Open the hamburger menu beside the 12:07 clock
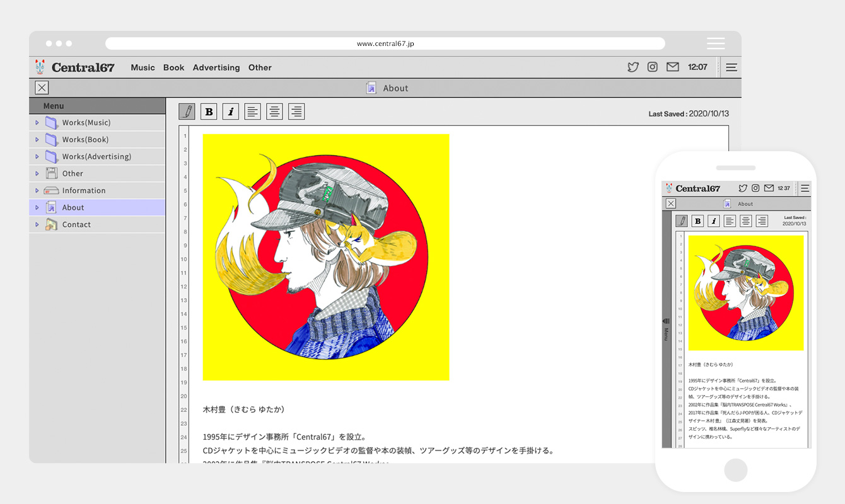845x504 pixels. [731, 67]
